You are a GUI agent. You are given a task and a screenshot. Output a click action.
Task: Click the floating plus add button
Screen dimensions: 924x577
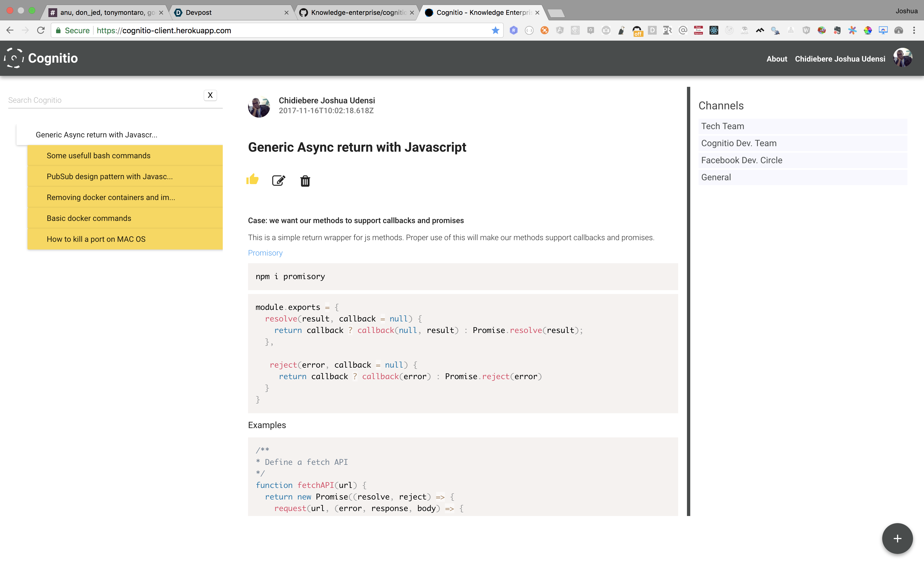point(897,538)
